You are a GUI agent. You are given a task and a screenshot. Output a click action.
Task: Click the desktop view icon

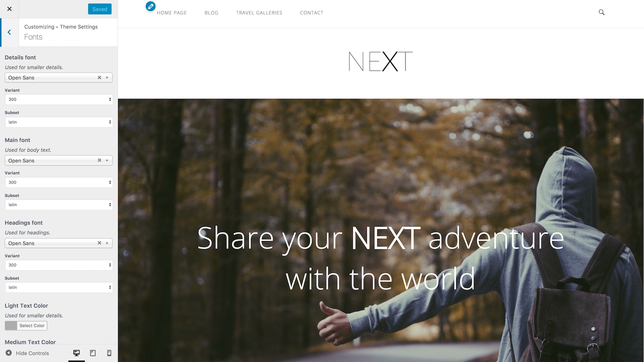[x=76, y=353]
